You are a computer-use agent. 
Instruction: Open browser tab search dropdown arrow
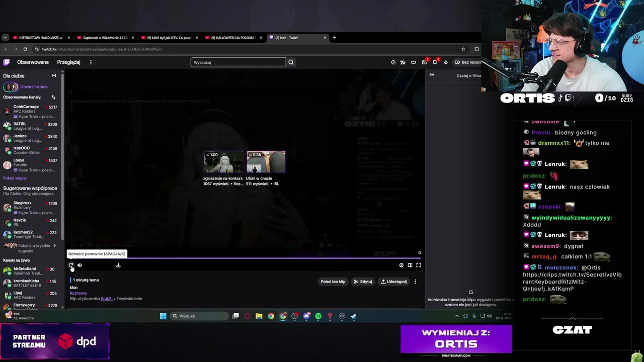[x=5, y=38]
